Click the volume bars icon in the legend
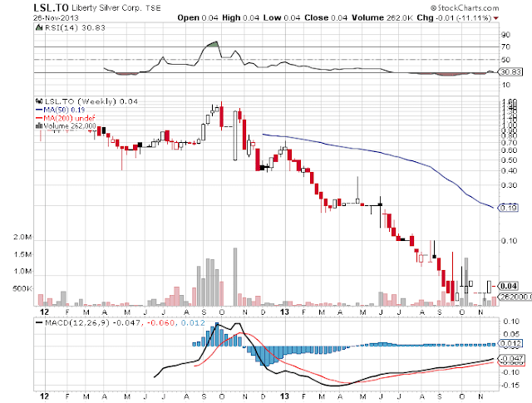 point(39,125)
